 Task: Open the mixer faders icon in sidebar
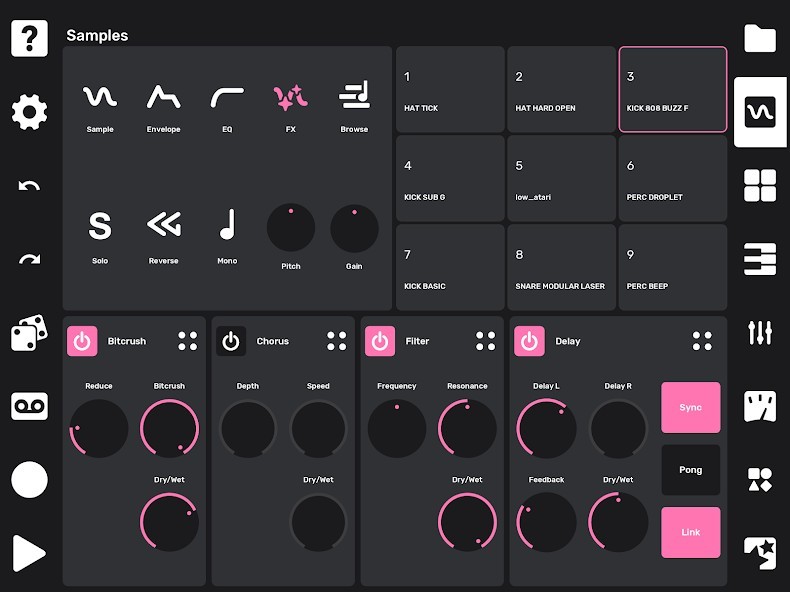click(x=760, y=333)
